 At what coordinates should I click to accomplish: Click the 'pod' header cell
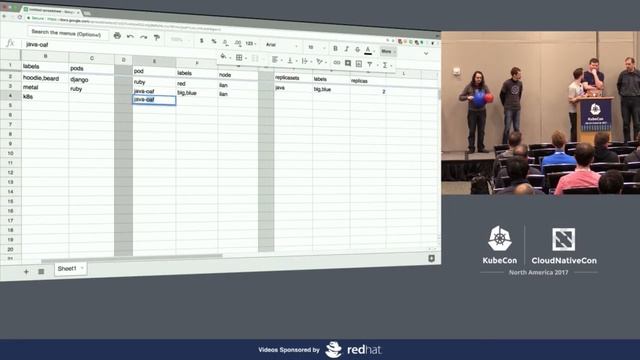click(x=154, y=71)
